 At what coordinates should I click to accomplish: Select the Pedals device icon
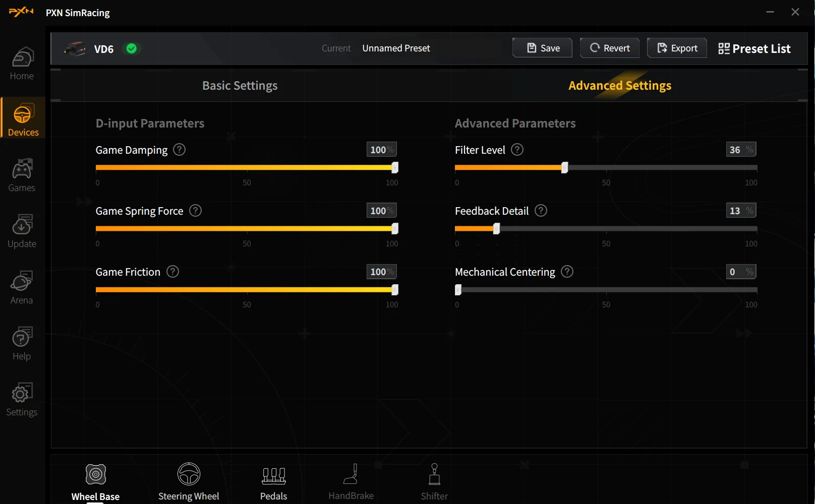point(273,475)
